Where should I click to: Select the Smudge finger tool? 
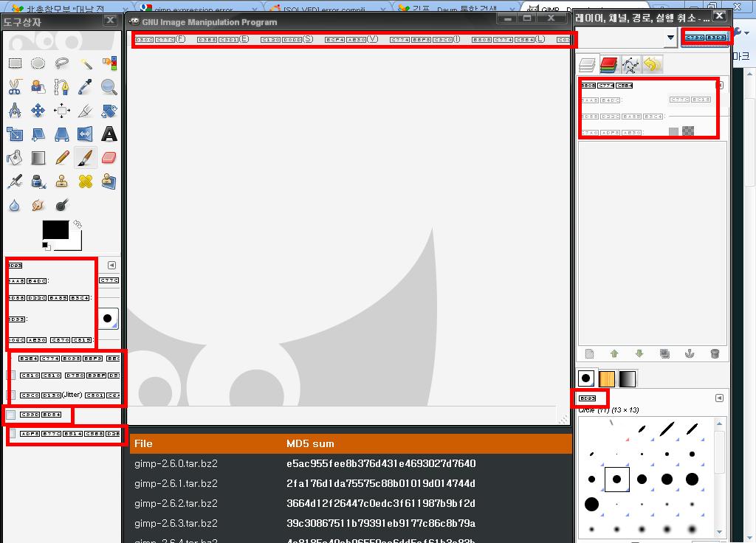38,205
